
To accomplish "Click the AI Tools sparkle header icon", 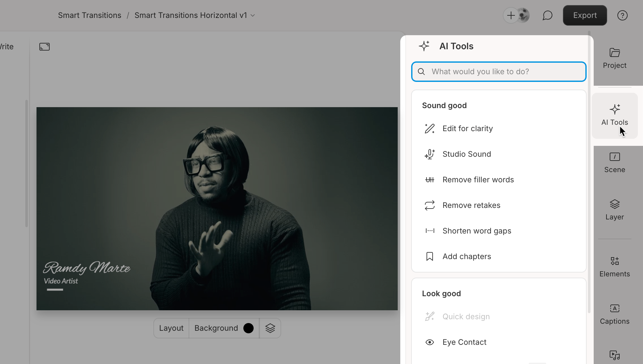I will tap(424, 46).
